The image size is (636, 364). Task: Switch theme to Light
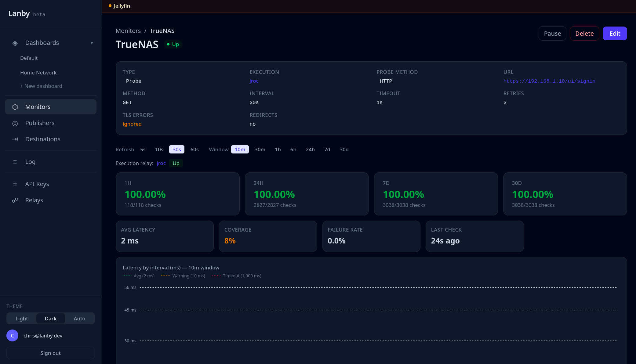tap(22, 319)
